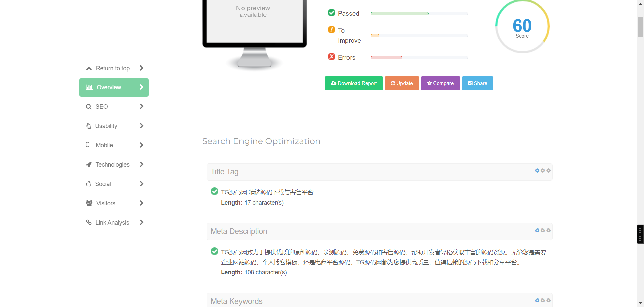Screen dimensions: 644x307
Task: Click gear icons on Meta Description panel
Action: tap(542, 230)
